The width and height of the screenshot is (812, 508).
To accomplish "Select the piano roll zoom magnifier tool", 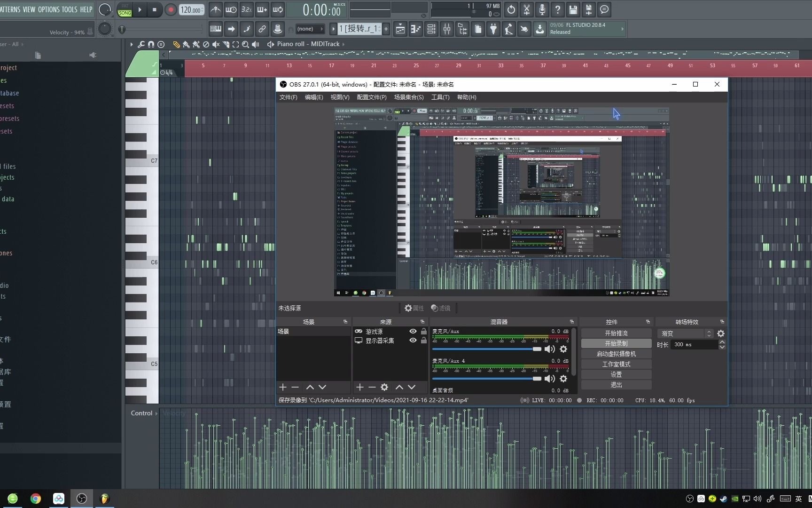I will [245, 44].
